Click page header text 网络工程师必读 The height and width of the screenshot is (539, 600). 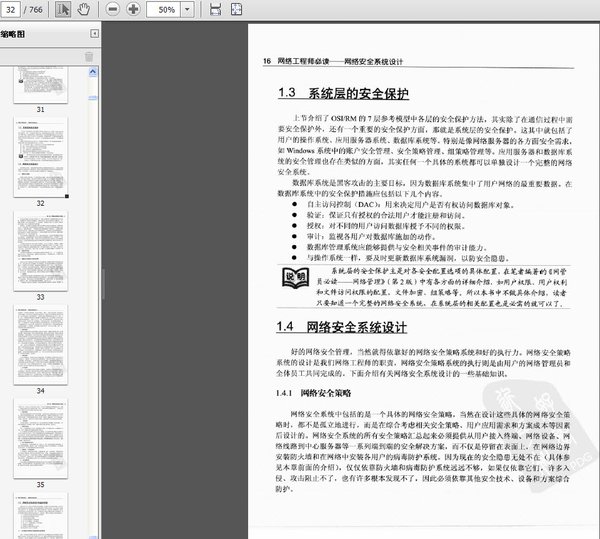(x=303, y=61)
